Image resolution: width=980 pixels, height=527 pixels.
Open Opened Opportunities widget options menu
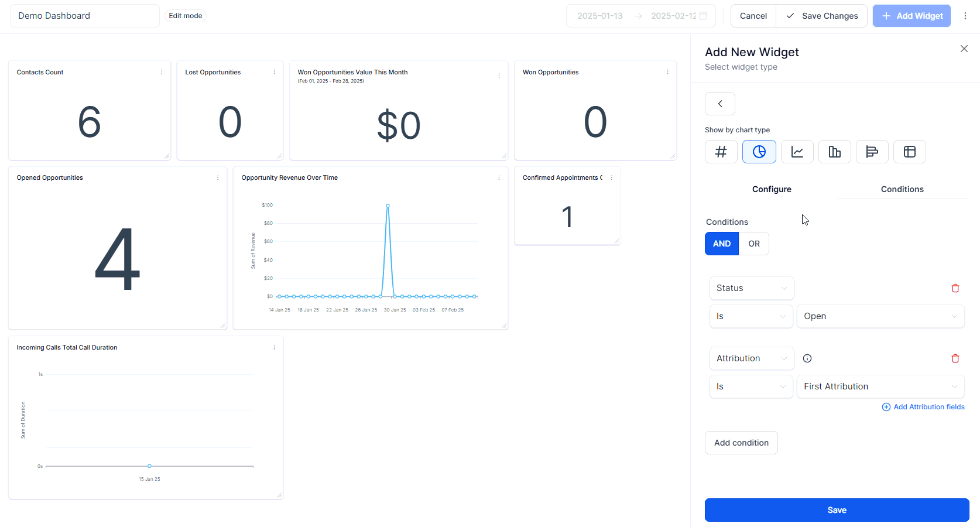point(218,177)
